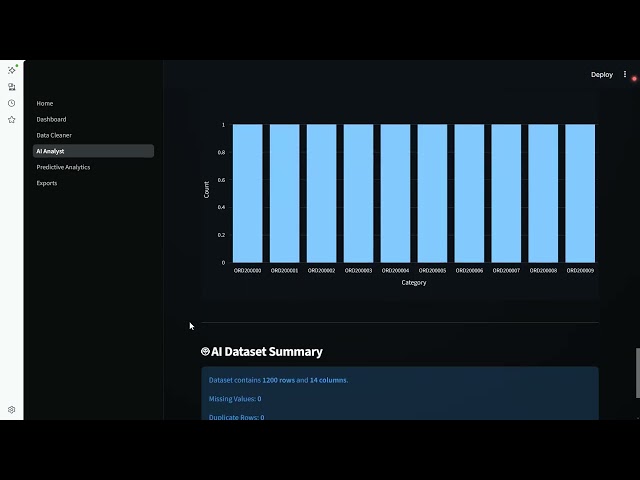This screenshot has height=480, width=640.
Task: Open the history clock icon
Action: tap(12, 103)
